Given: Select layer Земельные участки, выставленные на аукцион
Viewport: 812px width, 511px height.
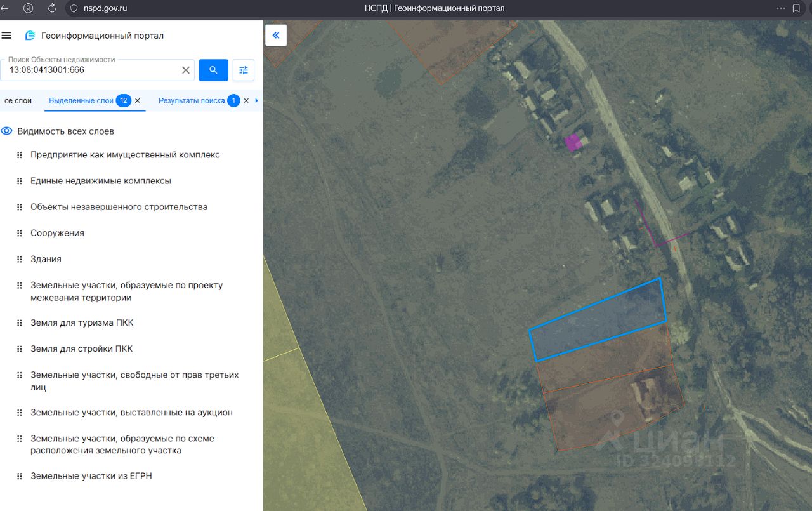Looking at the screenshot, I should pyautogui.click(x=131, y=413).
